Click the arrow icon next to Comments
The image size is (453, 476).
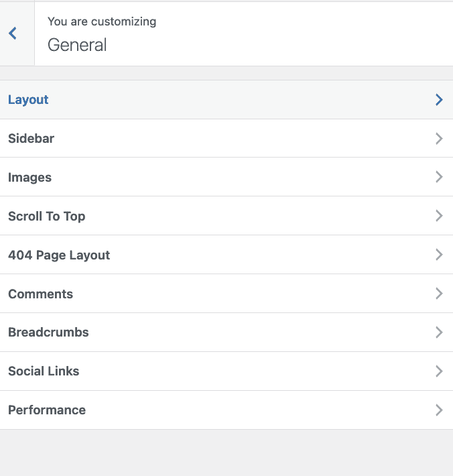point(439,294)
